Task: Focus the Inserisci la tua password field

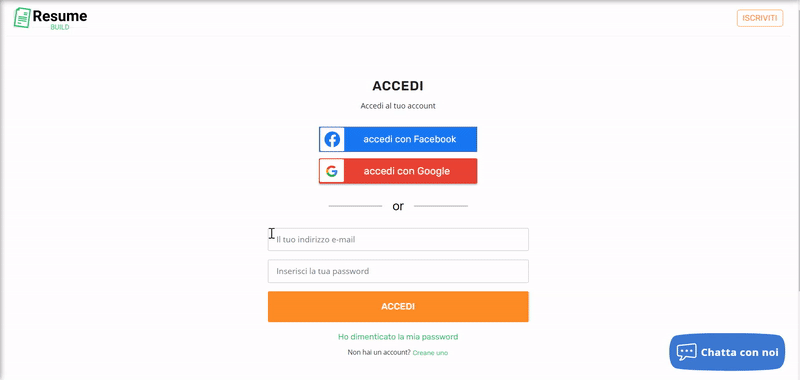Action: 398,271
